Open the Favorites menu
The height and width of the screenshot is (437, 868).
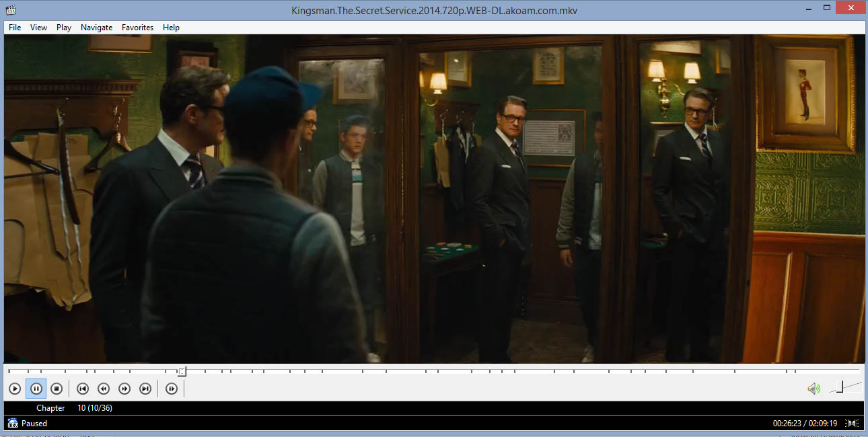click(x=138, y=28)
